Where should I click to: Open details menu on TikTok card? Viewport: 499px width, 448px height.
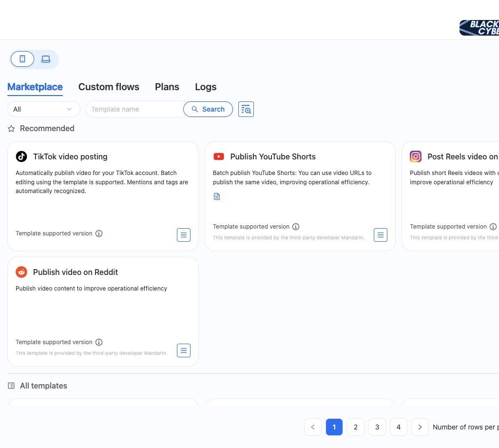(184, 235)
